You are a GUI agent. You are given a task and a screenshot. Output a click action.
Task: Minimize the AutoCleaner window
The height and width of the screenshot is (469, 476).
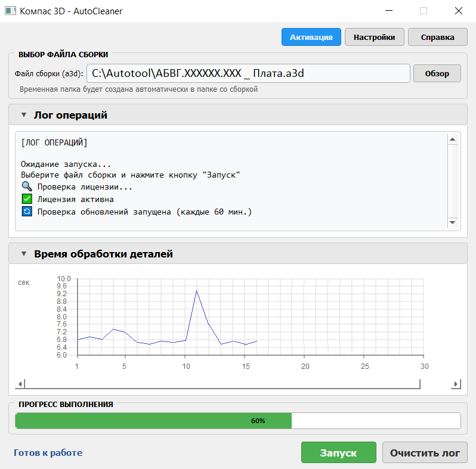point(389,11)
